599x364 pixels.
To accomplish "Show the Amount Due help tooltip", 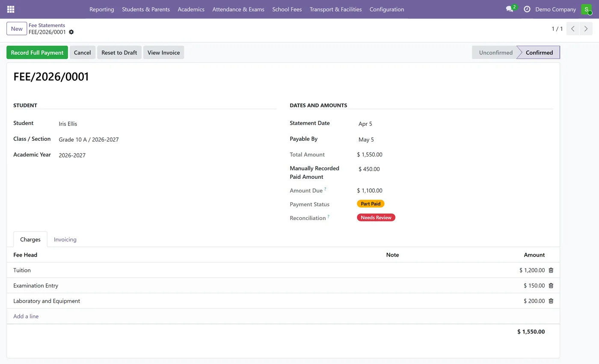I will coord(325,189).
